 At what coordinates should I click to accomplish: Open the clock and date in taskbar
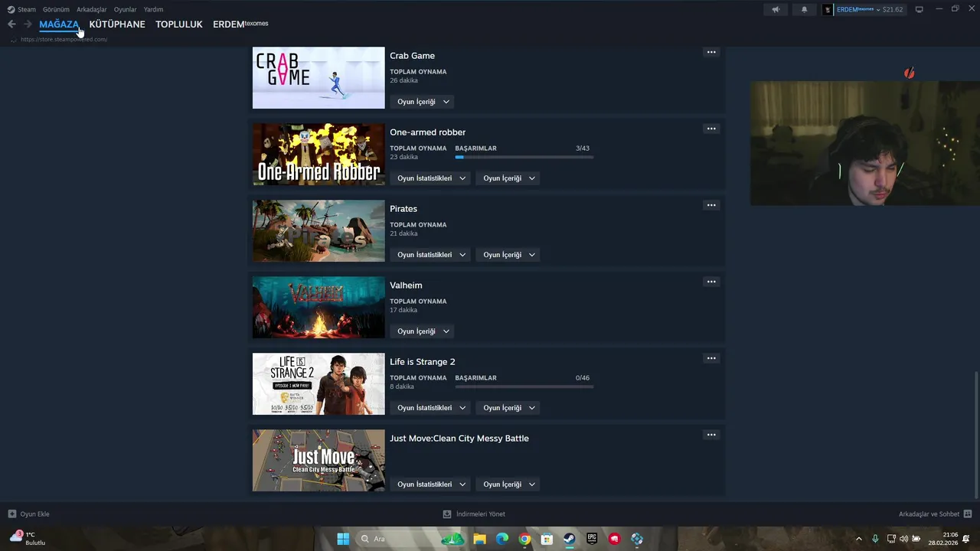tap(943, 539)
